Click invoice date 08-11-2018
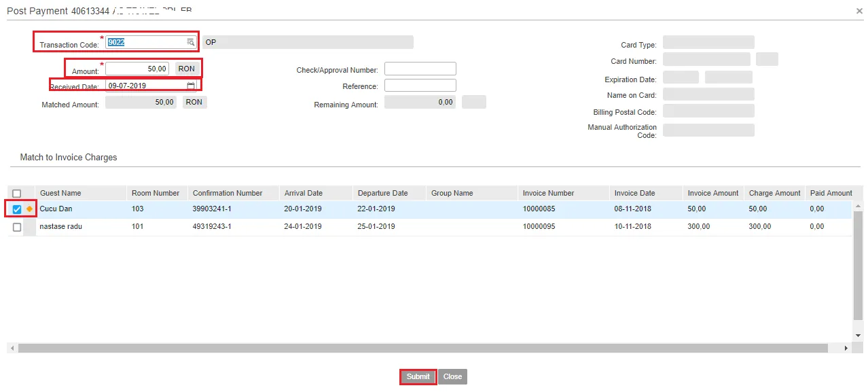 [633, 209]
